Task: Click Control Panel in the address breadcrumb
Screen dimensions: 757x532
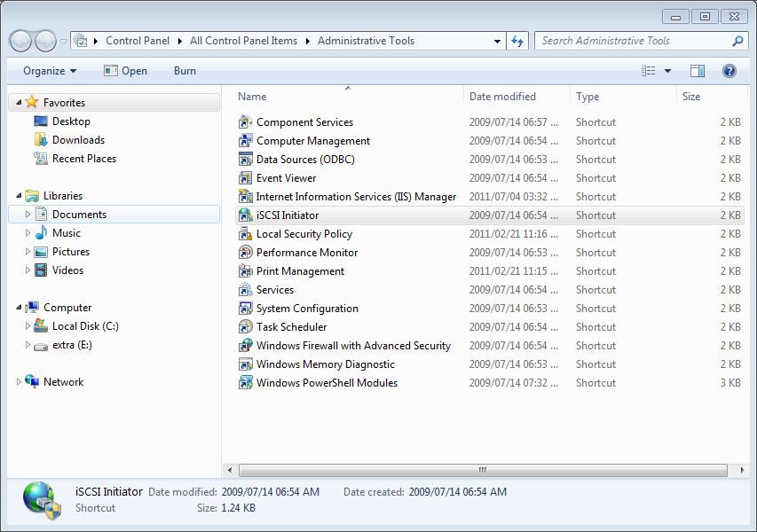Action: click(x=138, y=41)
